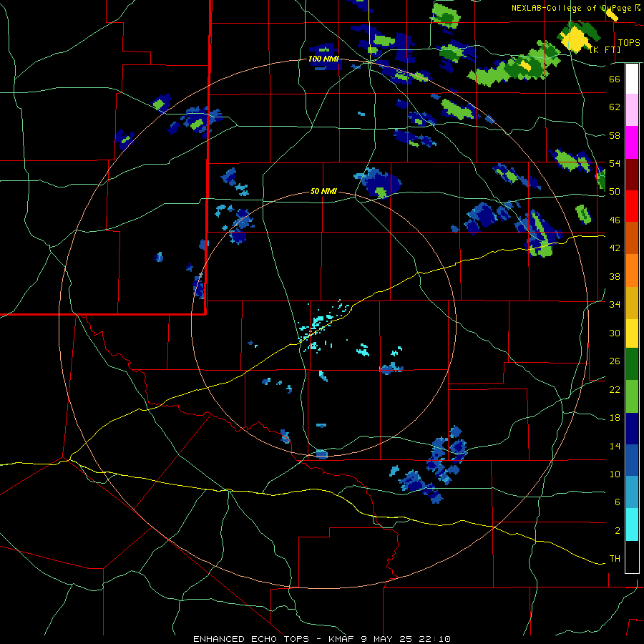644x644 pixels.
Task: Click the '14' legend value
Action: (x=615, y=446)
